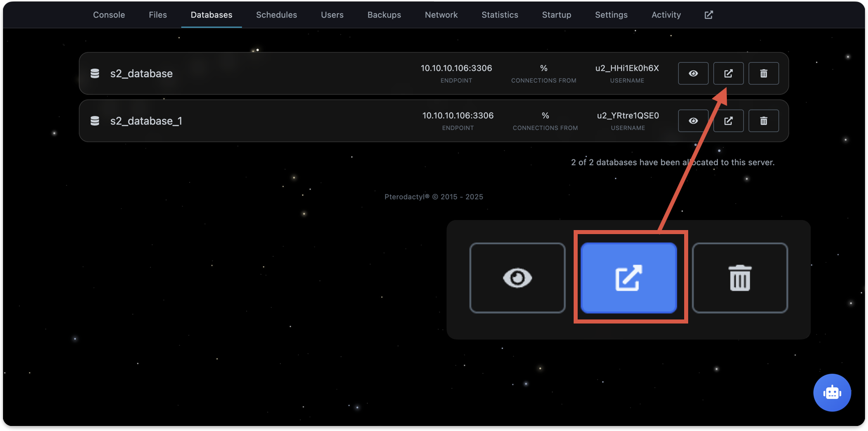Go to the Schedules tab
Image resolution: width=868 pixels, height=431 pixels.
(276, 15)
